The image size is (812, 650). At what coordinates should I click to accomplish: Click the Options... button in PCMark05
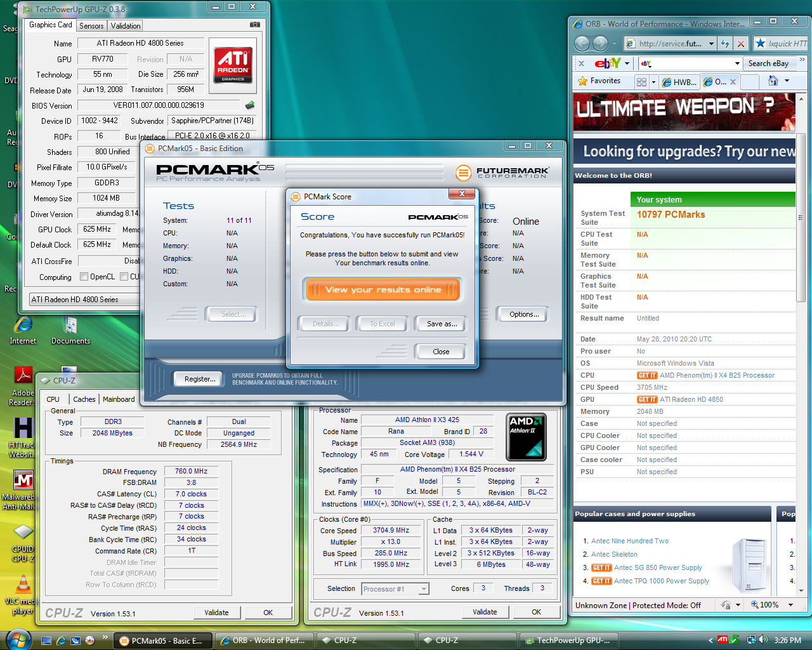pyautogui.click(x=524, y=314)
